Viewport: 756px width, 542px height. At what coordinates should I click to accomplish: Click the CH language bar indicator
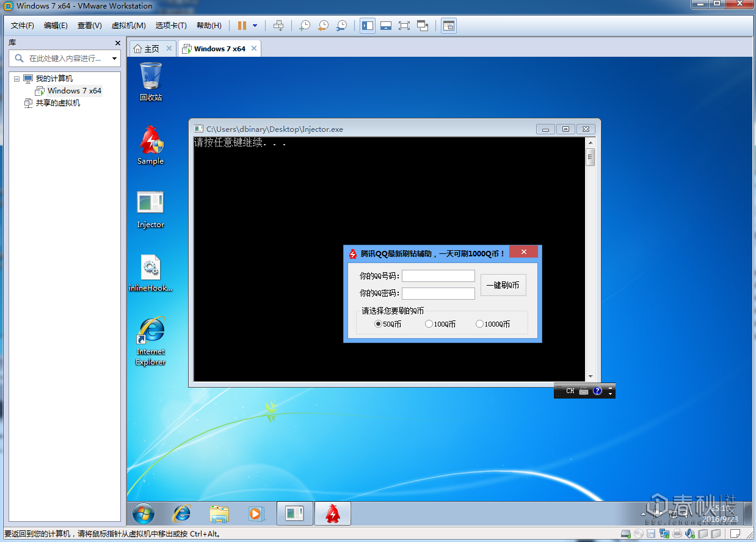tap(570, 391)
